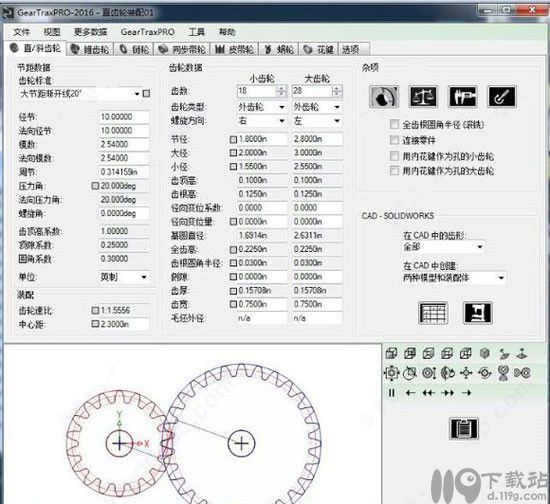The width and height of the screenshot is (550, 504).
Task: Open the data table grid icon button
Action: (x=433, y=313)
